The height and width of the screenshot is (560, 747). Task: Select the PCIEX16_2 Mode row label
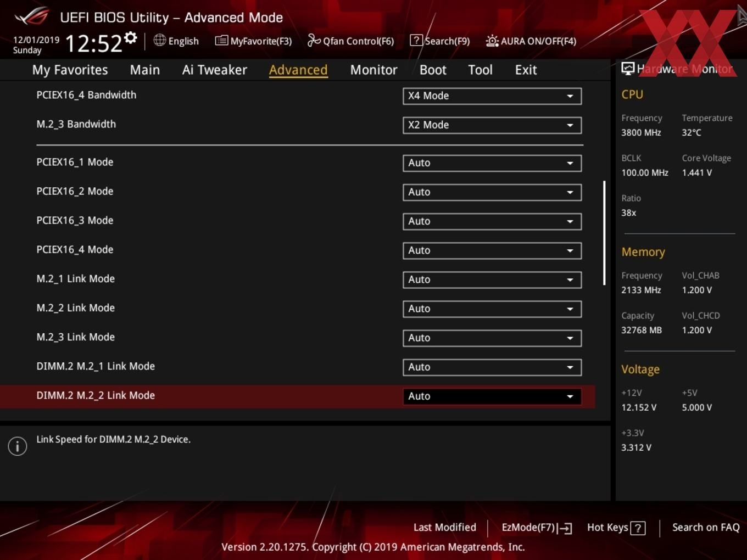click(75, 191)
